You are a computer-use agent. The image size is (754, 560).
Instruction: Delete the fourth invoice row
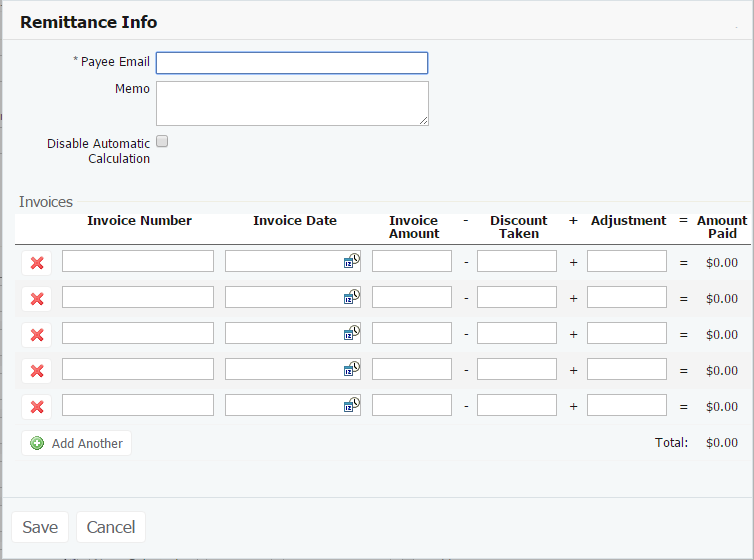click(37, 371)
